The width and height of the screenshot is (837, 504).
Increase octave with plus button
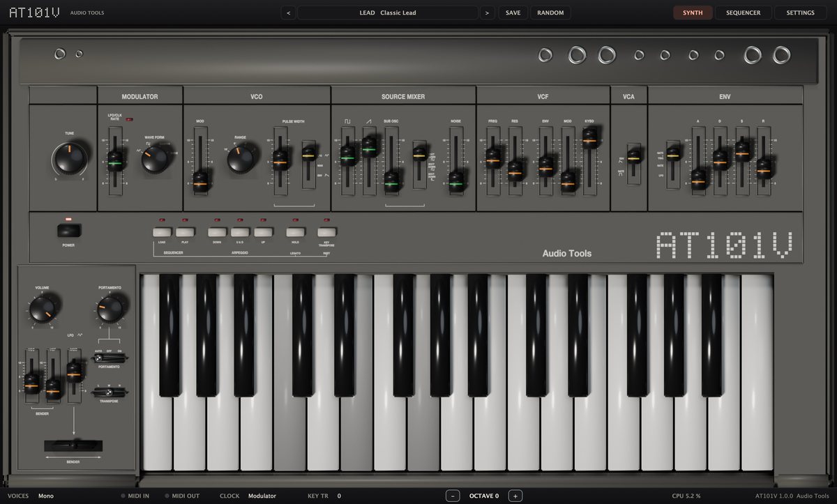click(x=515, y=496)
